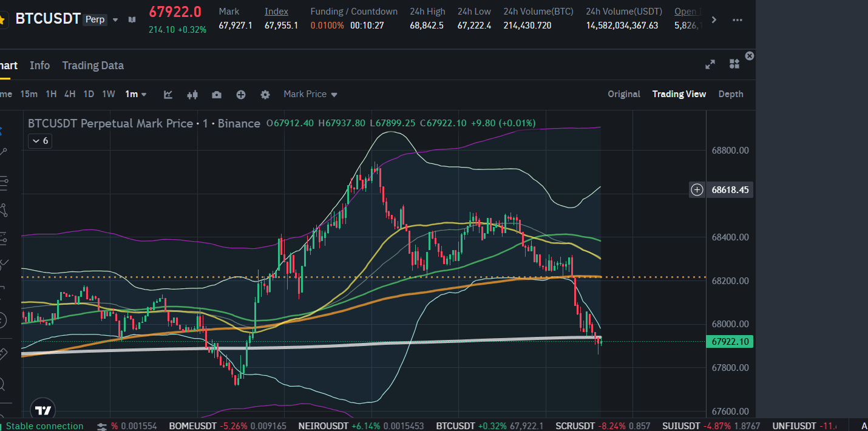868x431 pixels.
Task: Switch to the Info tab
Action: tap(39, 65)
